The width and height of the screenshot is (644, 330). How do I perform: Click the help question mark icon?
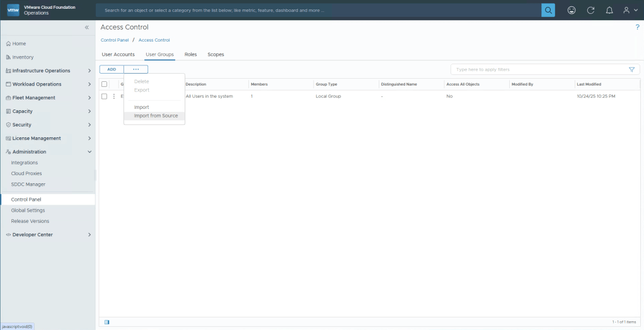point(637,27)
